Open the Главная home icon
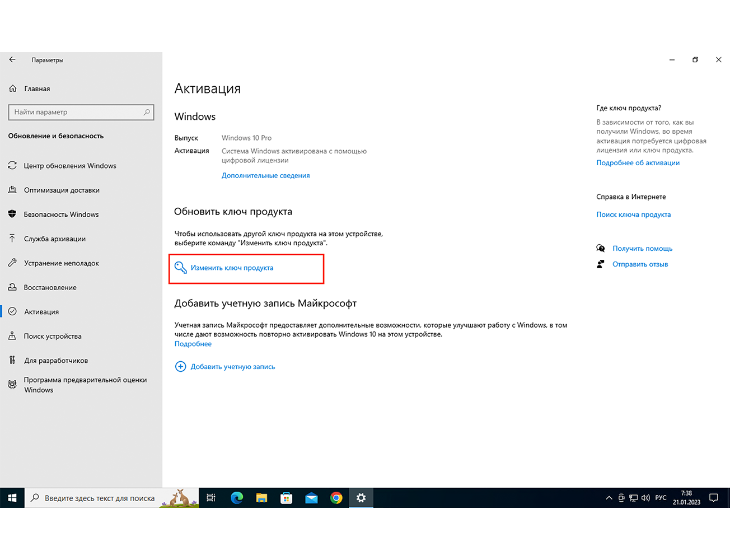The width and height of the screenshot is (730, 560). (13, 88)
